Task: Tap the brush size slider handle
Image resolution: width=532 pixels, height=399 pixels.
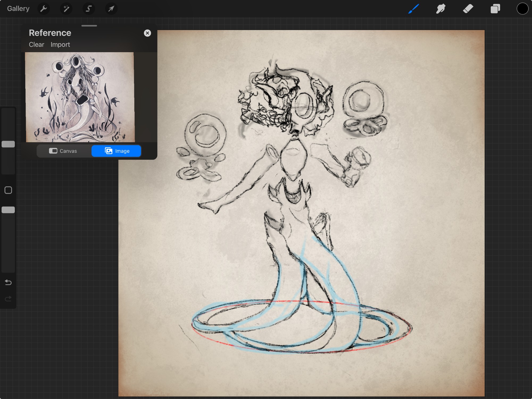Action: (8, 144)
